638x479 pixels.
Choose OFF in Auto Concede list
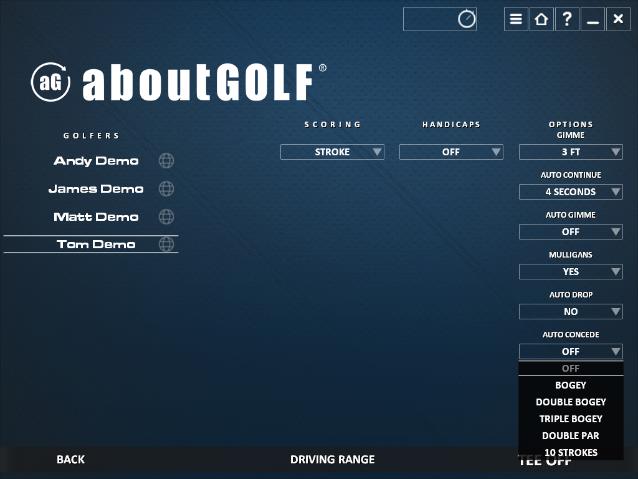pyautogui.click(x=570, y=368)
